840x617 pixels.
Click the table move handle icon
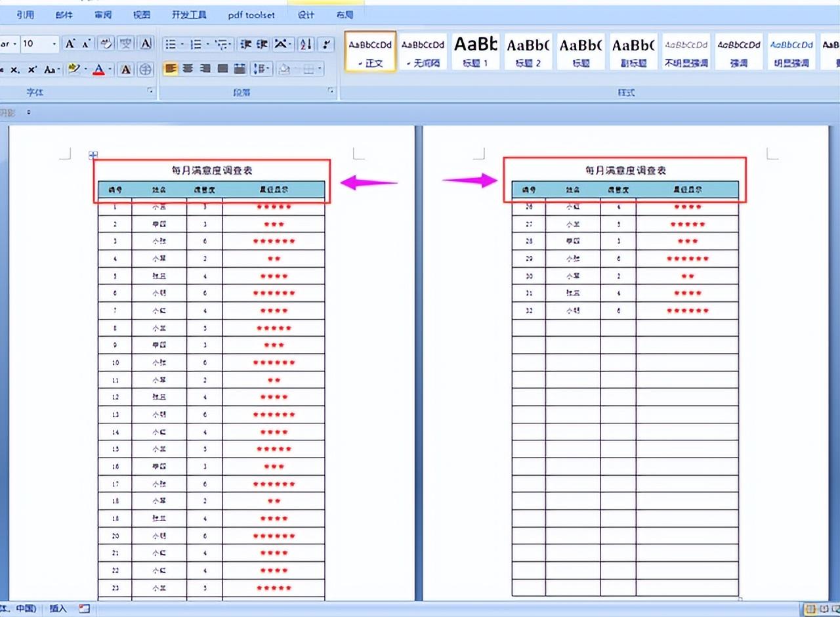pyautogui.click(x=93, y=156)
